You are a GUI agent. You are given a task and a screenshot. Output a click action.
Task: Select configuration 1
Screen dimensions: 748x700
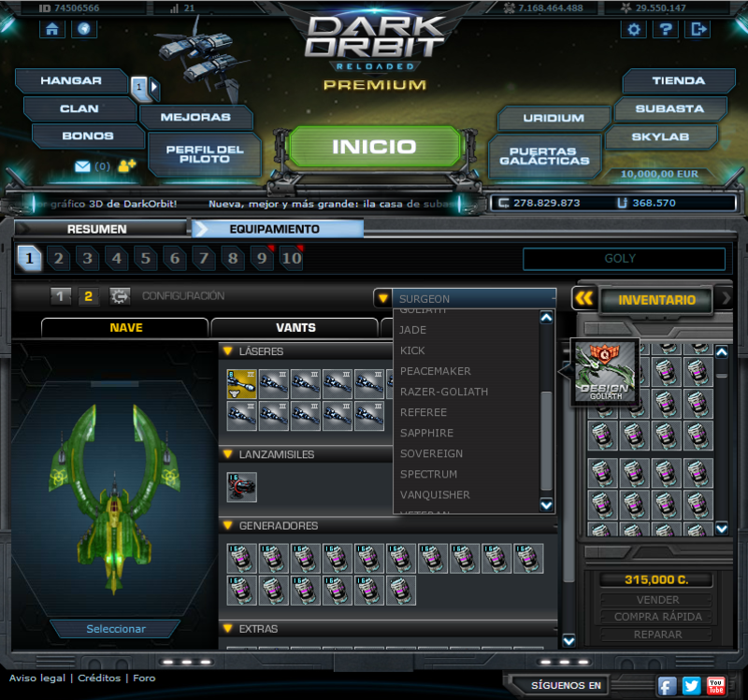pos(60,296)
